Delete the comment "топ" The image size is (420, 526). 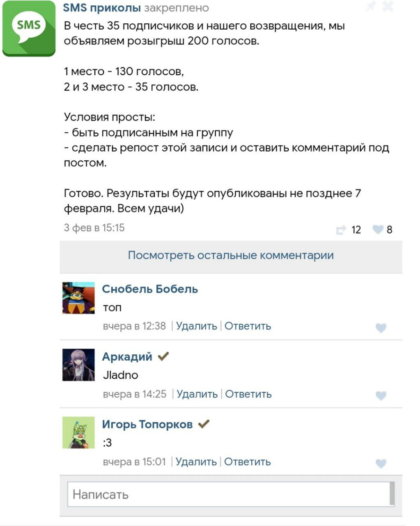coord(196,326)
